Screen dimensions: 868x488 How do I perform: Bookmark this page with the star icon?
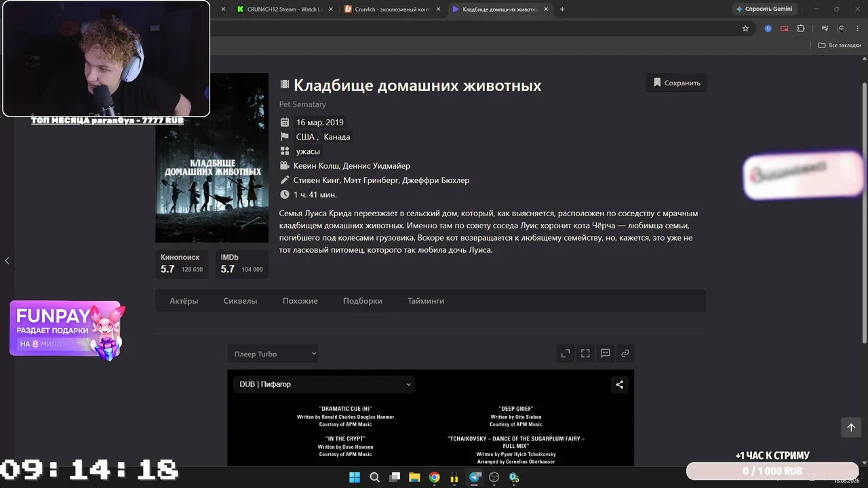point(745,28)
